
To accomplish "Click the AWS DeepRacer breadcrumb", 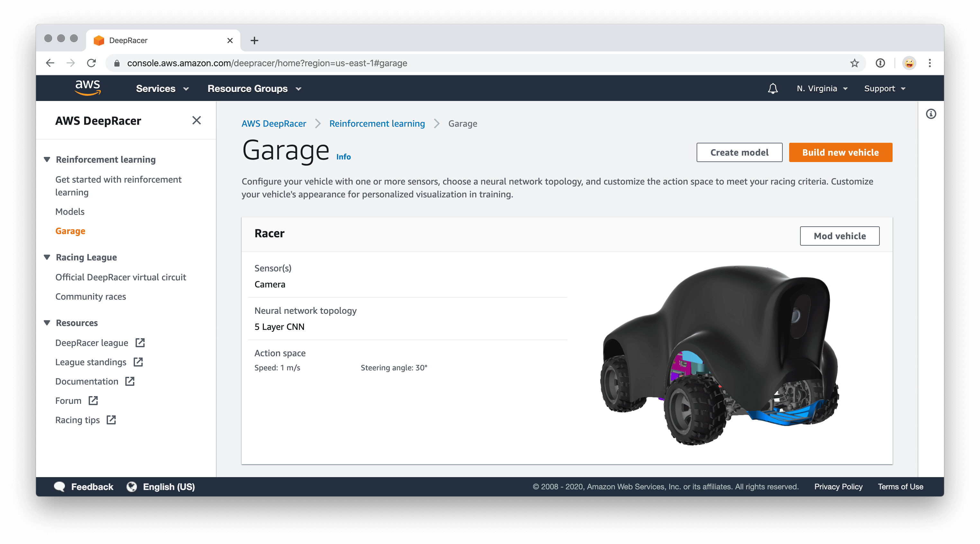I will (273, 123).
